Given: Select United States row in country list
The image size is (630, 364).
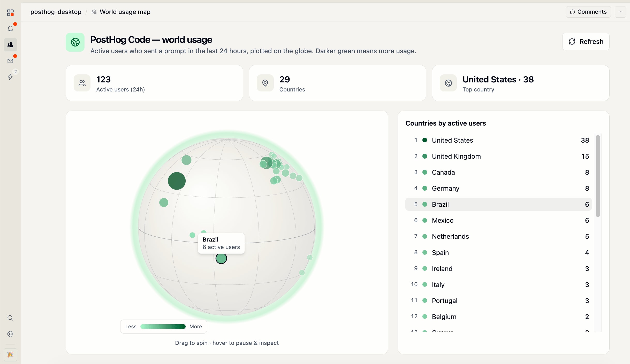Looking at the screenshot, I should (498, 140).
